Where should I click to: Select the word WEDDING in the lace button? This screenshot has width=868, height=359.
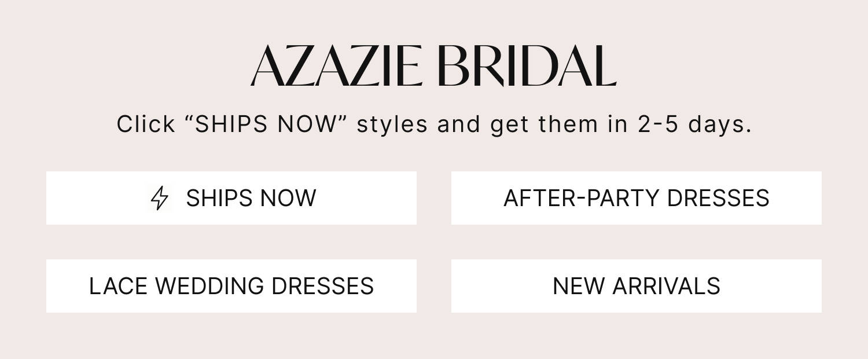click(x=210, y=286)
